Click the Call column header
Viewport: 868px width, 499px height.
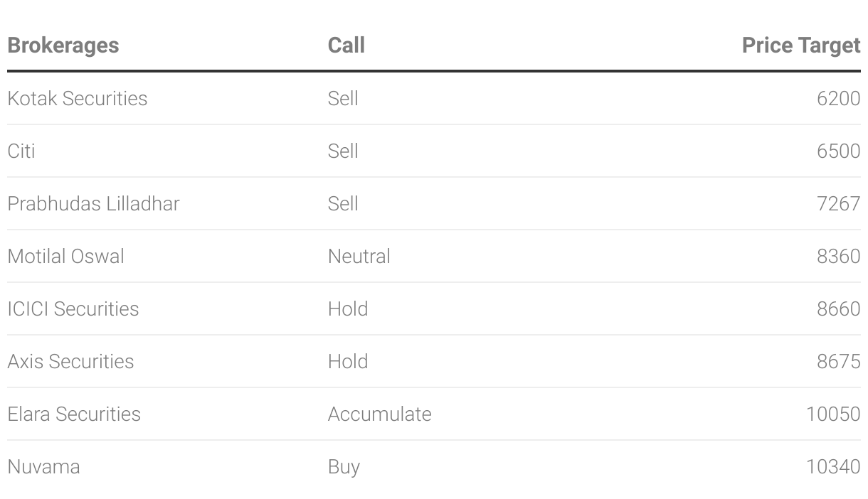[346, 45]
